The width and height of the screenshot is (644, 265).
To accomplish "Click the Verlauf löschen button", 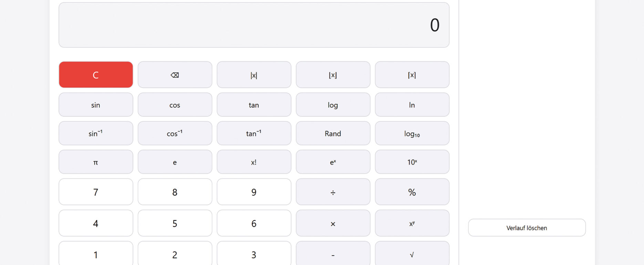I will pos(527,228).
